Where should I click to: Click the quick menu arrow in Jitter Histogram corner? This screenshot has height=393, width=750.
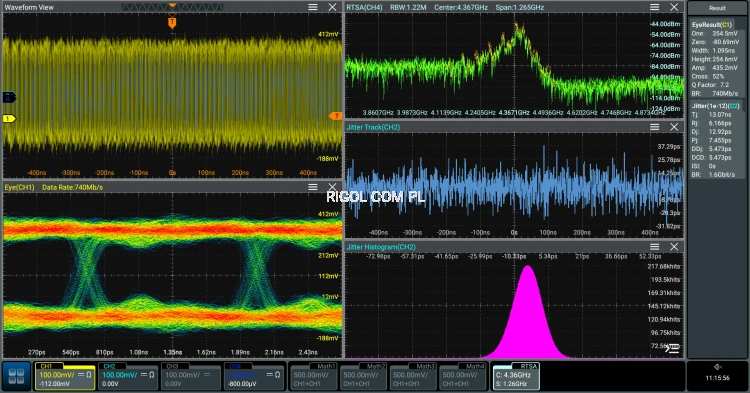pyautogui.click(x=672, y=349)
